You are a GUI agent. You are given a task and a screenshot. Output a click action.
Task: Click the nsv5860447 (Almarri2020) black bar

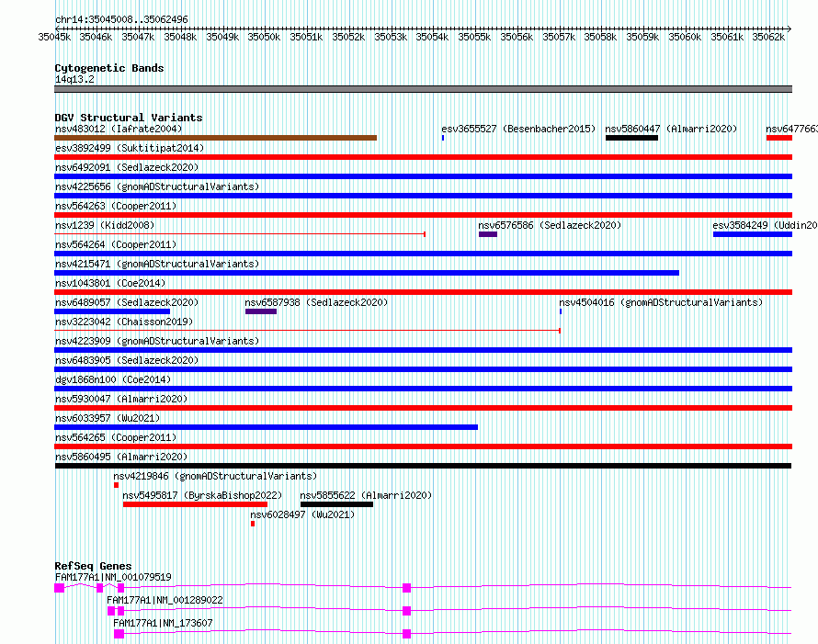631,138
